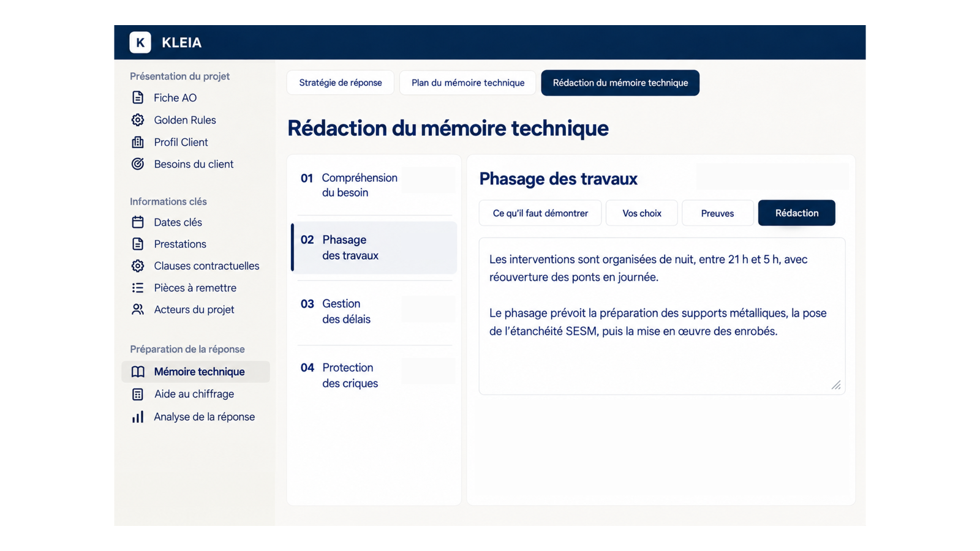Open Besoins du client page
This screenshot has width=980, height=551.
click(194, 164)
